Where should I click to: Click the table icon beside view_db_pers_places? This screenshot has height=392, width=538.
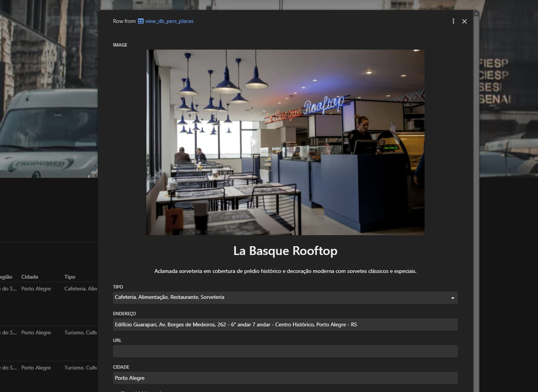[141, 21]
